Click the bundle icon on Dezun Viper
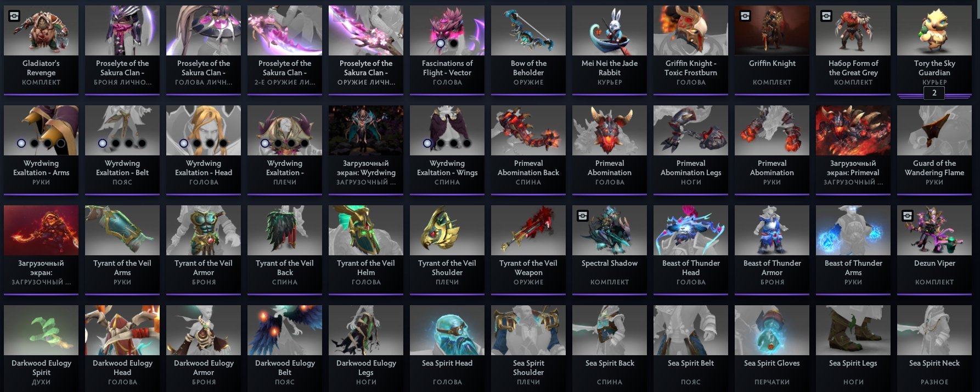This screenshot has height=392, width=980. pyautogui.click(x=908, y=216)
